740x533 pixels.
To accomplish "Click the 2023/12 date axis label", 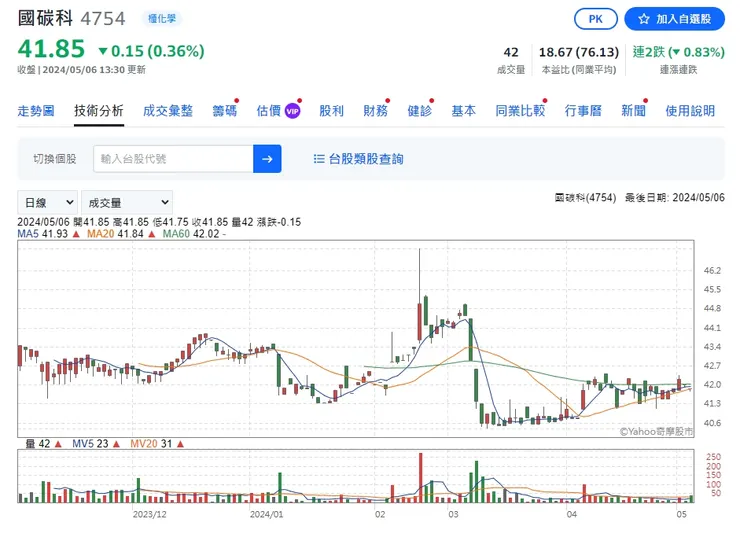I will [x=150, y=514].
